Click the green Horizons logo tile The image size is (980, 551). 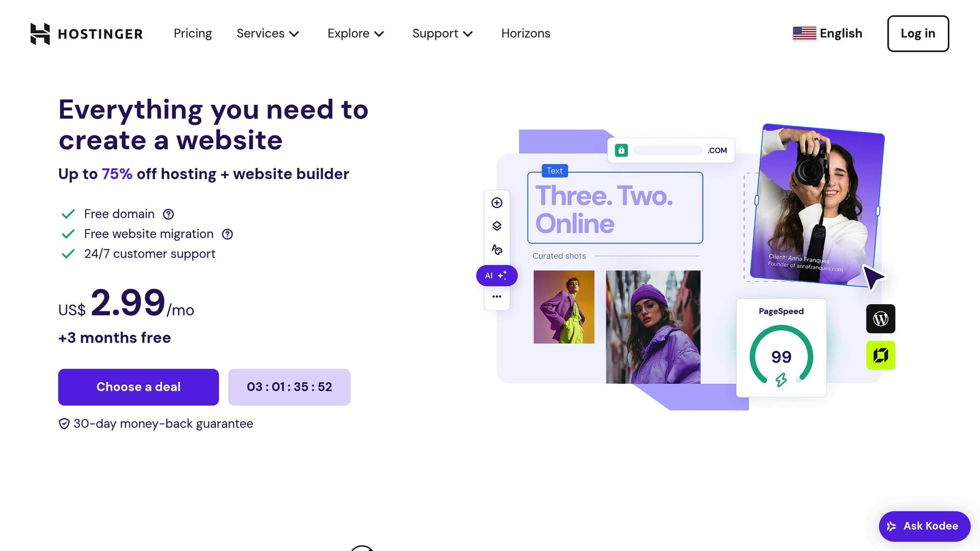pyautogui.click(x=880, y=355)
